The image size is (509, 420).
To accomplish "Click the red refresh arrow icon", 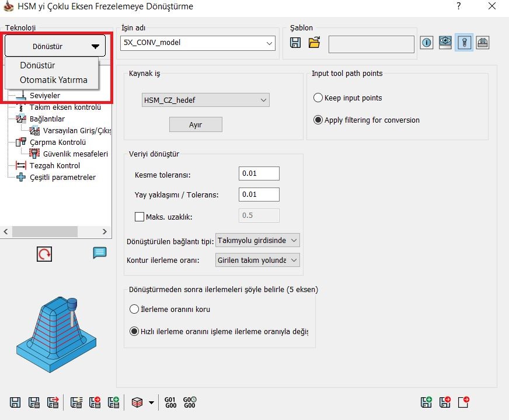I will (x=44, y=254).
